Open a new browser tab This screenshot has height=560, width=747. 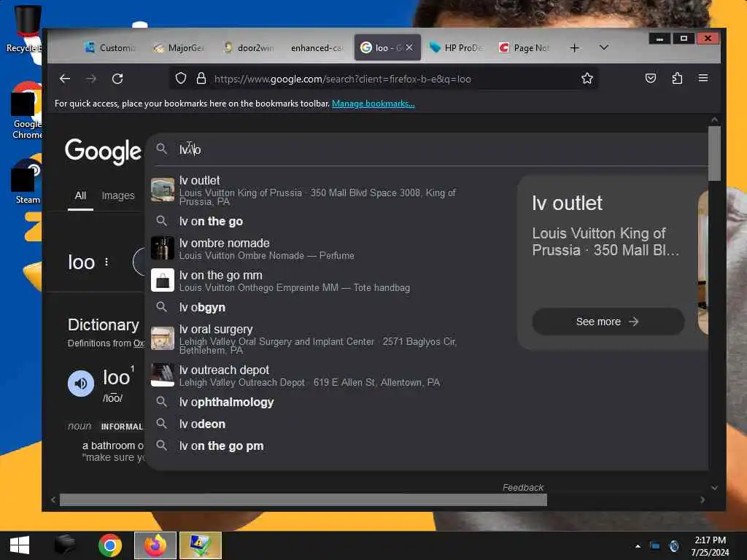[575, 47]
